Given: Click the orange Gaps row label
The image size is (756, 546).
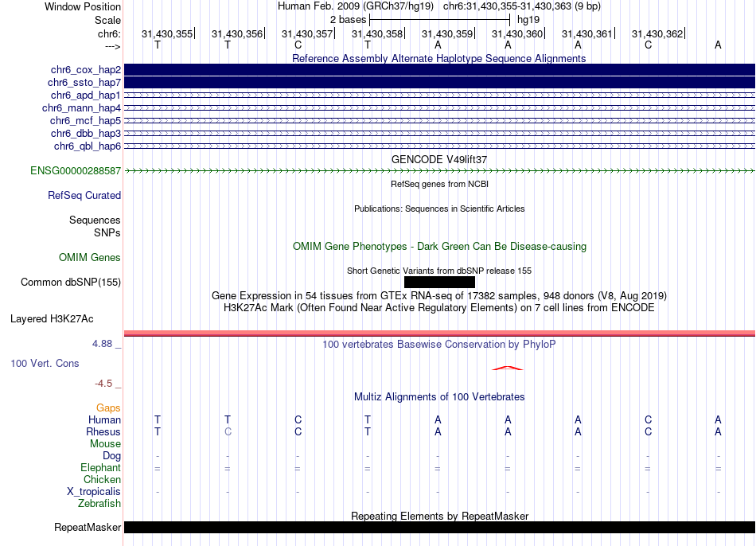Looking at the screenshot, I should click(x=108, y=408).
